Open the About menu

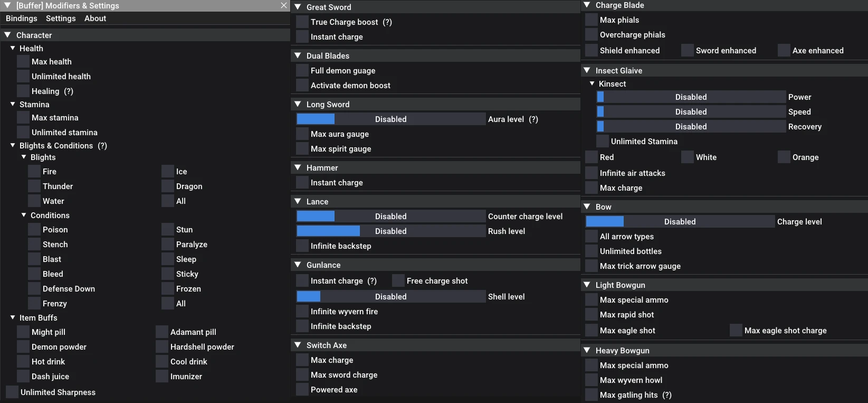95,18
